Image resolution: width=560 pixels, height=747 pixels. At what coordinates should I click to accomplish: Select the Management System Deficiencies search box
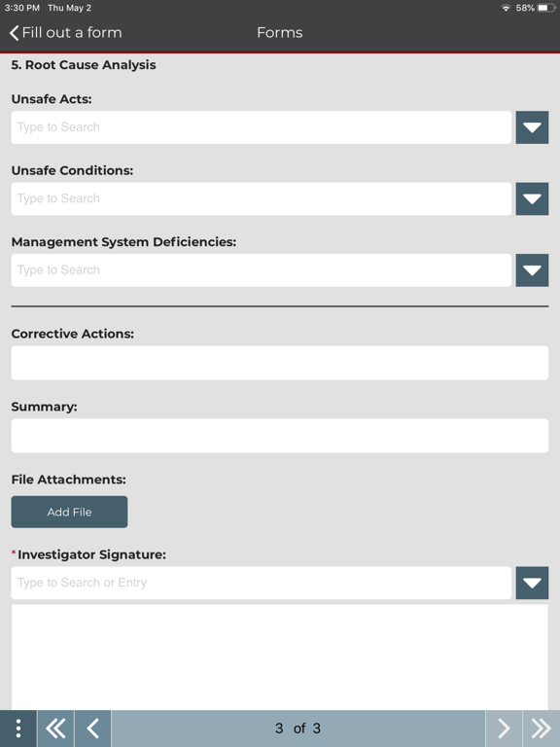261,270
